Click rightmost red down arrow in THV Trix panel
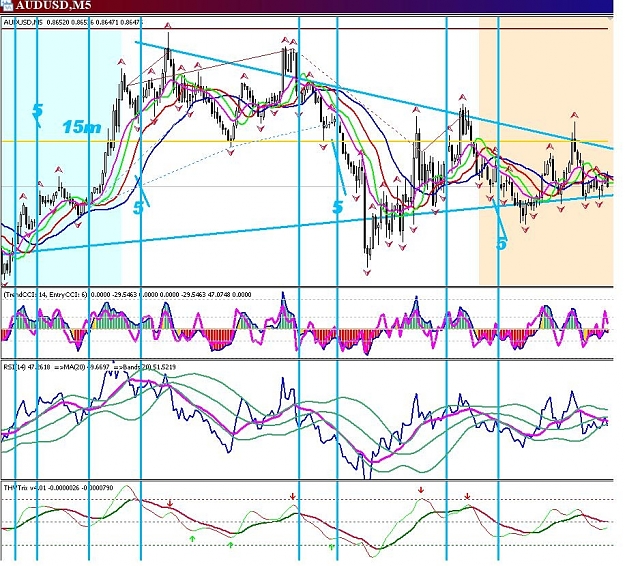 click(x=468, y=496)
